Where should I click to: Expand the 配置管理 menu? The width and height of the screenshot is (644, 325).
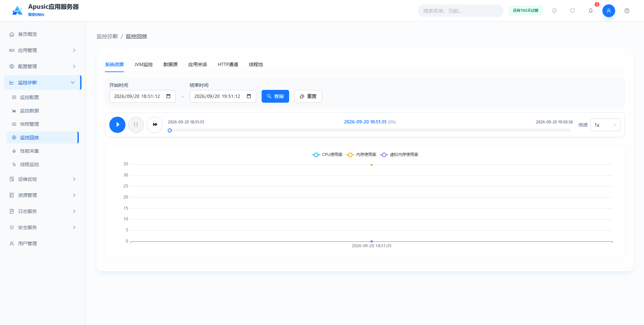pyautogui.click(x=43, y=66)
